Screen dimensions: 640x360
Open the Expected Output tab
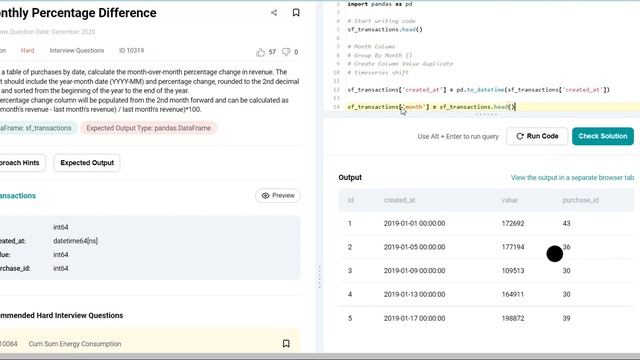87,163
